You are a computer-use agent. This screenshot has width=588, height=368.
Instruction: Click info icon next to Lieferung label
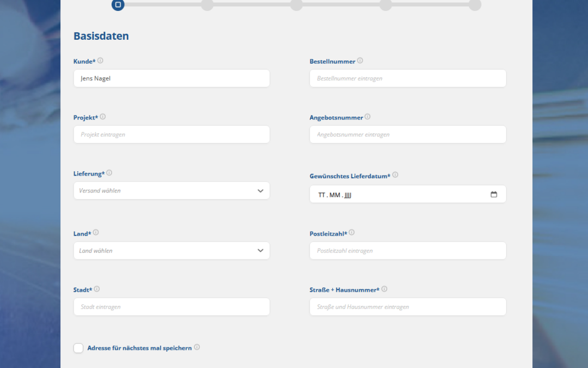pyautogui.click(x=109, y=173)
